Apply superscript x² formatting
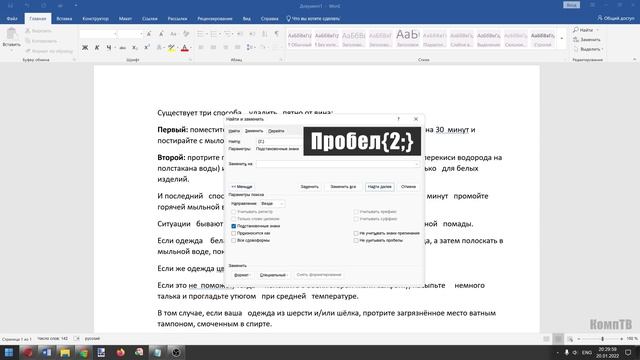 point(147,48)
